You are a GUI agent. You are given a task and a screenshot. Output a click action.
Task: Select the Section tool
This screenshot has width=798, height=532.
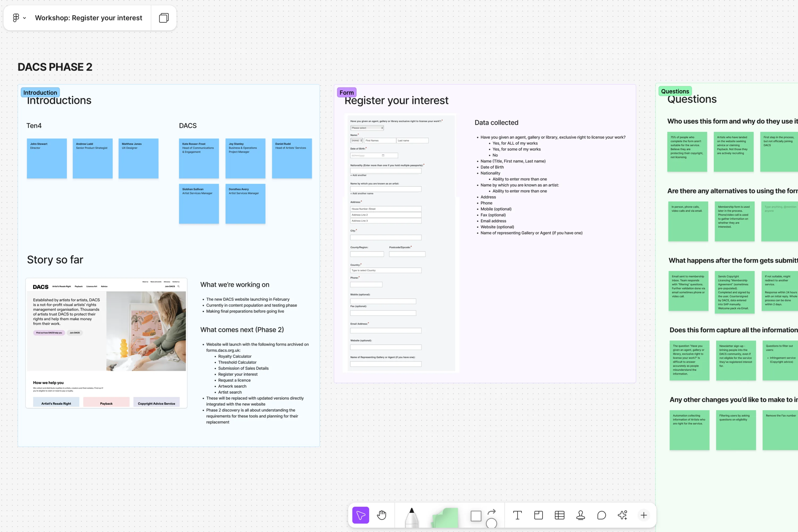538,515
